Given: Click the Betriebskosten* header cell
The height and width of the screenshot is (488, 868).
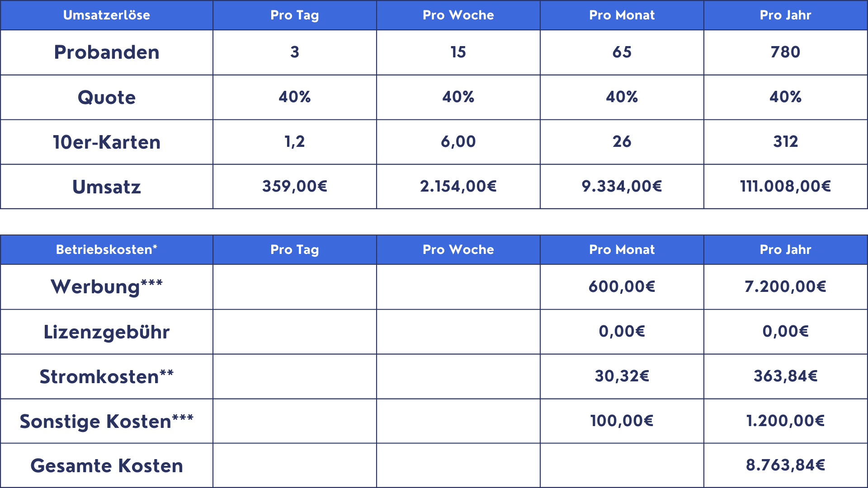Looking at the screenshot, I should tap(107, 250).
